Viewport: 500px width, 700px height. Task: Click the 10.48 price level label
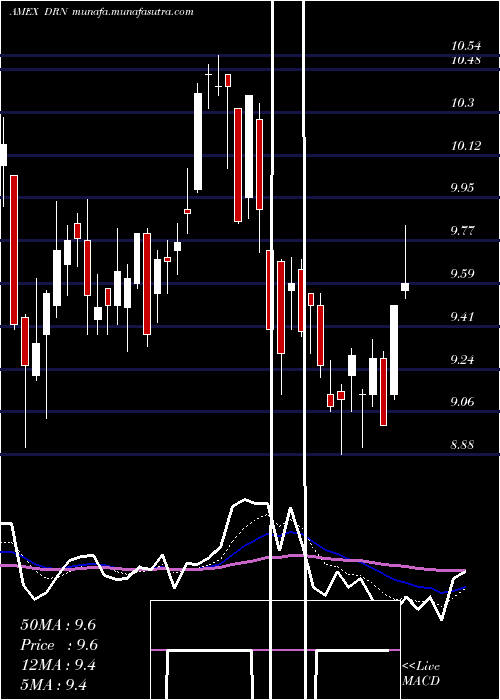click(466, 60)
